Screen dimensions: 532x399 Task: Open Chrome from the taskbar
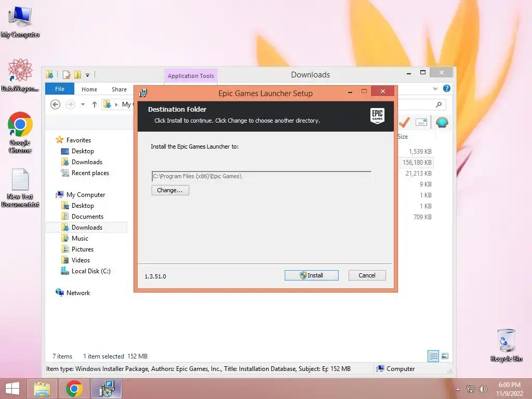[74, 389]
